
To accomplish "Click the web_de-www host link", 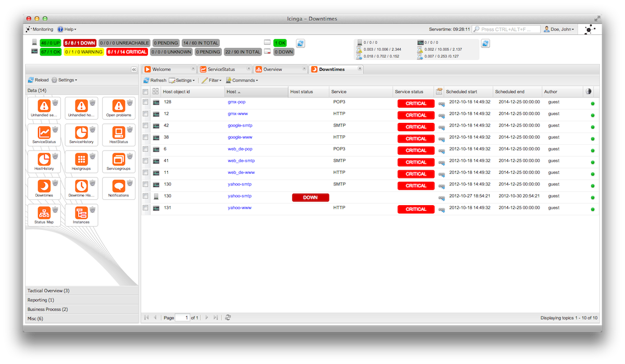I will (x=241, y=172).
